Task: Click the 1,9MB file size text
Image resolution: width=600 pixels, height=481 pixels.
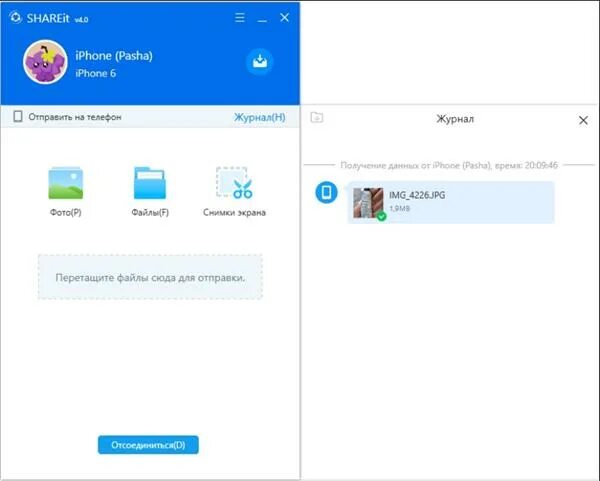Action: tap(399, 209)
